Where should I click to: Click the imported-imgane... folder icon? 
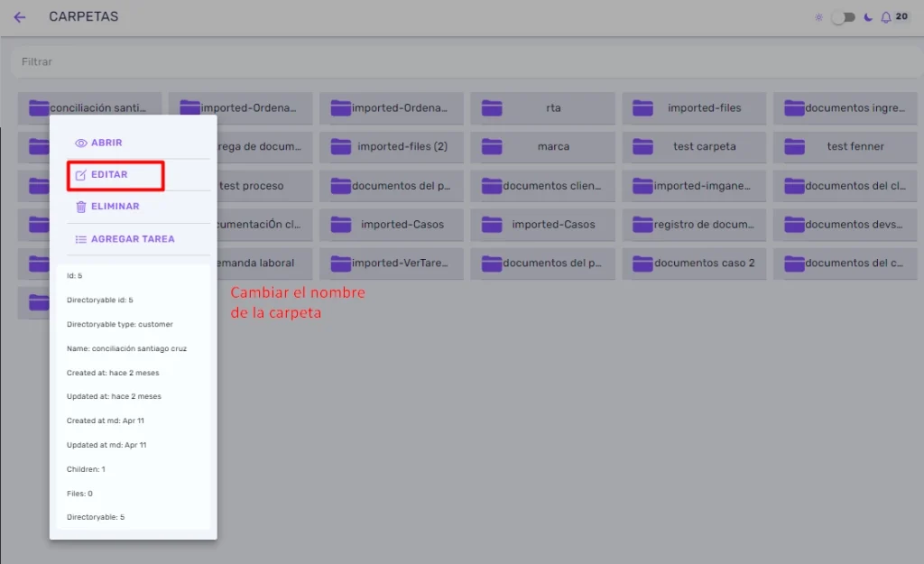point(642,186)
